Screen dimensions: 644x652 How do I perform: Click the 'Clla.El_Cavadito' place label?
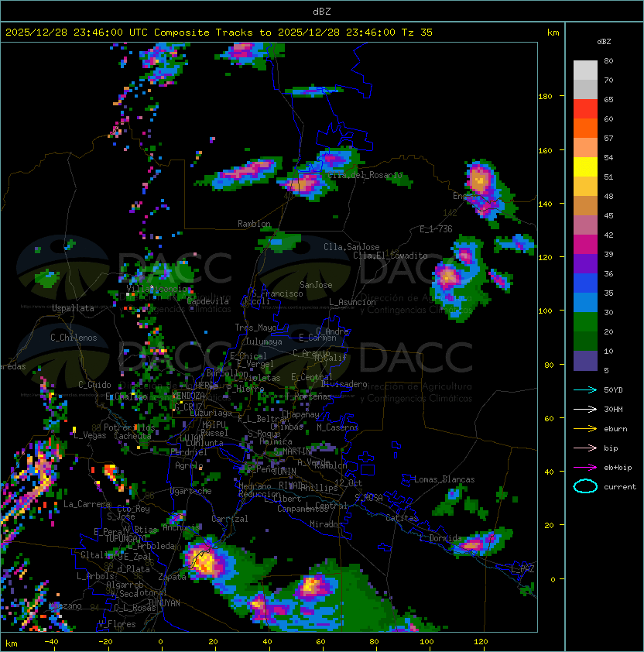pos(390,256)
